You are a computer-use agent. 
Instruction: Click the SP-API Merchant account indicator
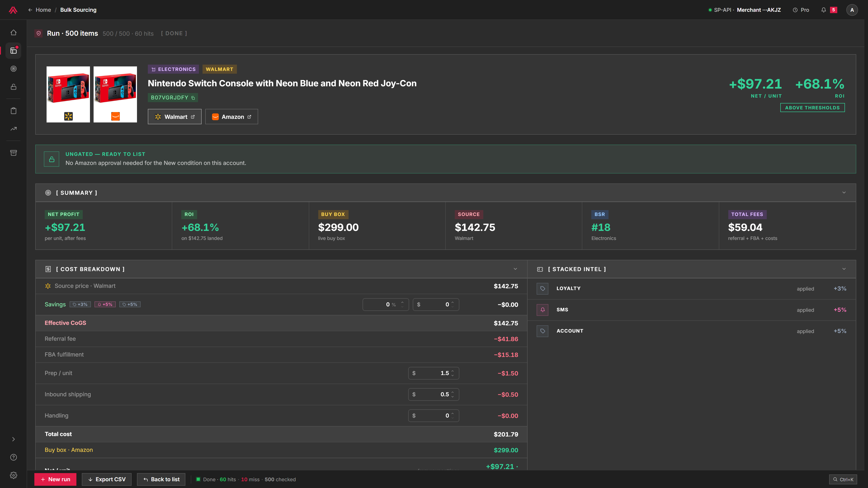745,10
